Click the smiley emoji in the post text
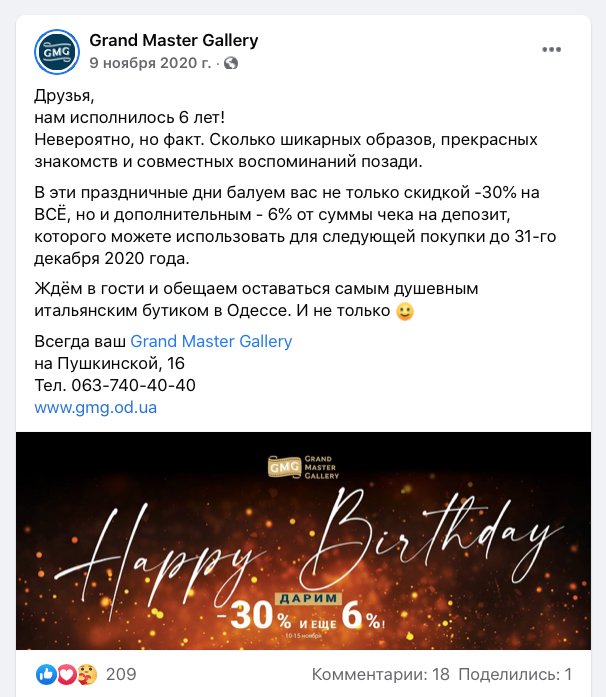The image size is (606, 697). pyautogui.click(x=405, y=311)
